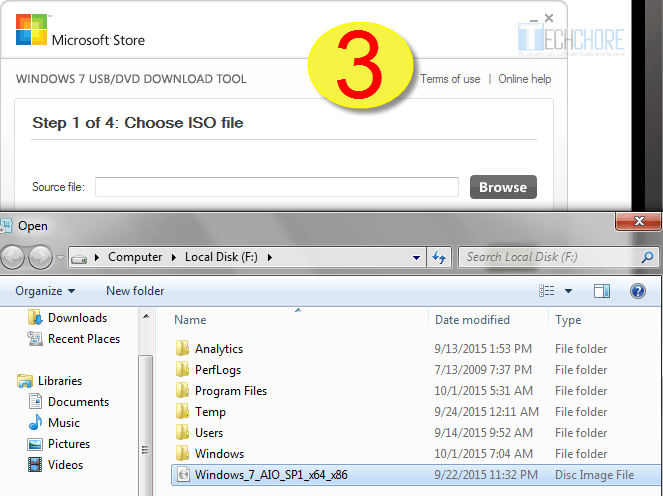Screen dimensions: 663x496
Task: Click the Users folder icon
Action: pos(182,432)
